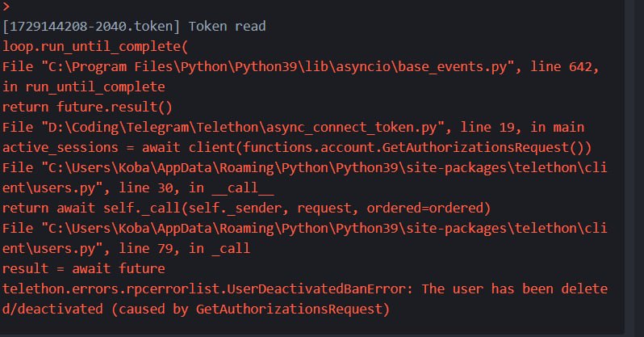Click the 'in run_until_complete' text line
This screenshot has width=644, height=337.
83,86
